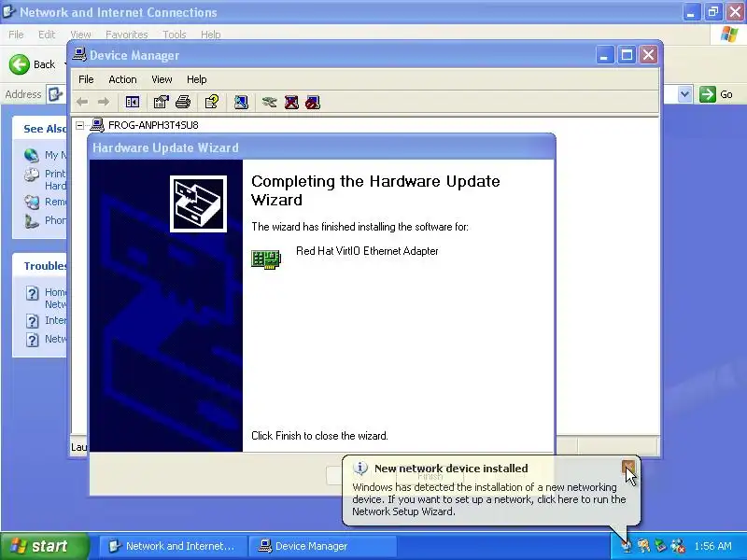Collapse the FROG-ANPH3T4SU8 tree root
747x560 pixels.
pos(79,125)
